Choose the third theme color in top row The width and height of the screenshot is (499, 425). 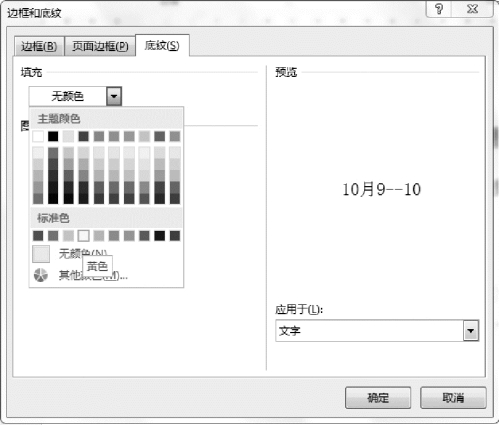tap(68, 136)
